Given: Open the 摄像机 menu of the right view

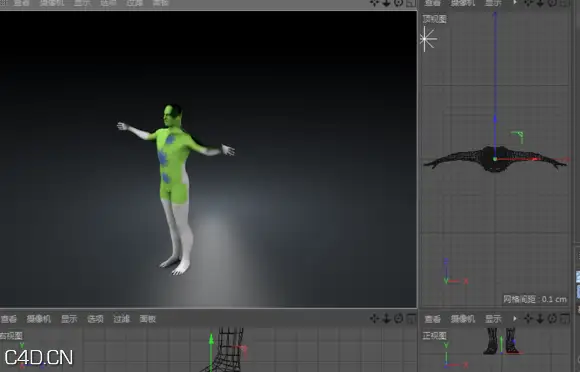Looking at the screenshot, I should tap(38, 319).
